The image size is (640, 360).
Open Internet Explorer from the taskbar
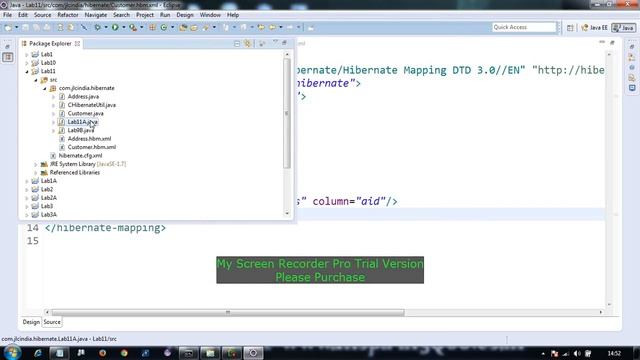click(38, 353)
